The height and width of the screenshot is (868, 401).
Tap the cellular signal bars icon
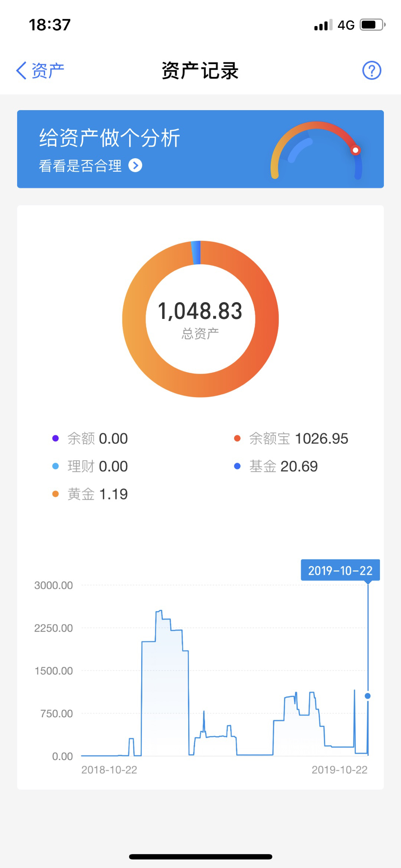point(323,25)
